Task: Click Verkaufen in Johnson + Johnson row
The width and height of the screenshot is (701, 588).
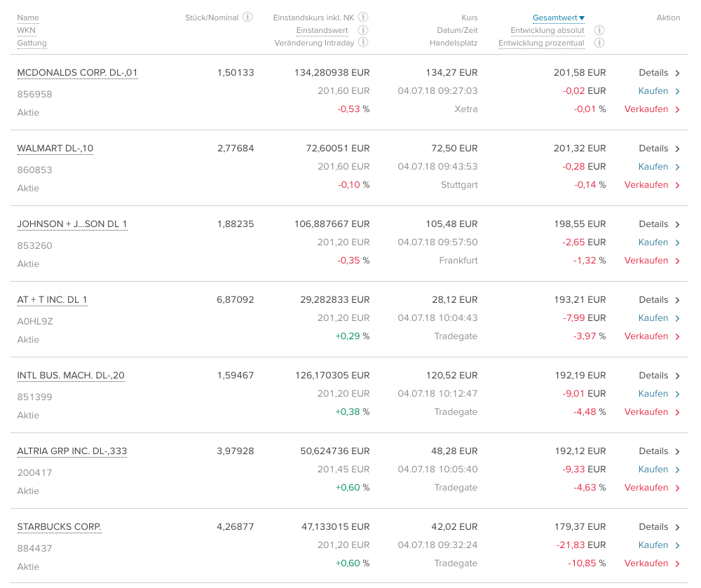Action: coord(652,261)
